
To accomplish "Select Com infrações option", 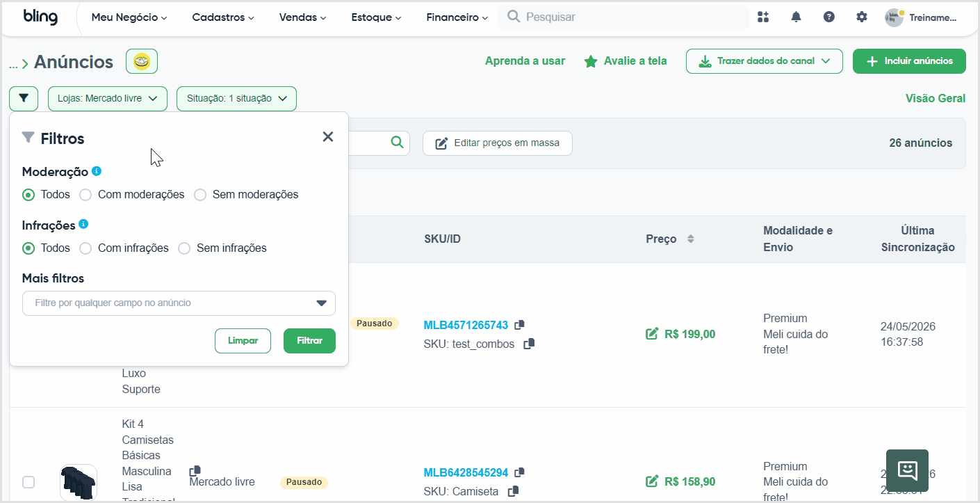I will [85, 248].
